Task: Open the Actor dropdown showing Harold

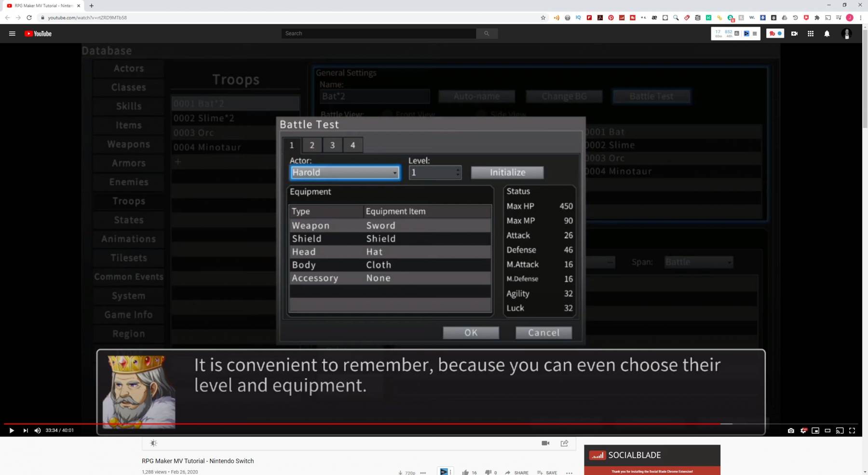Action: (x=345, y=172)
